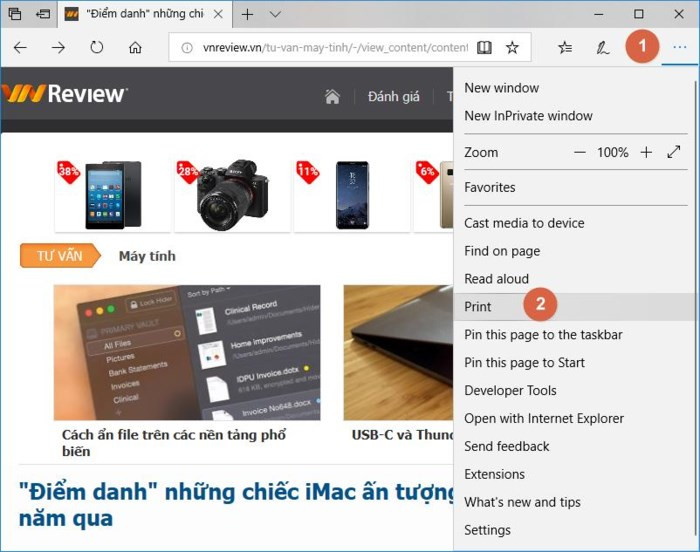Open the Favorites hub icon
The height and width of the screenshot is (552, 700).
point(565,47)
